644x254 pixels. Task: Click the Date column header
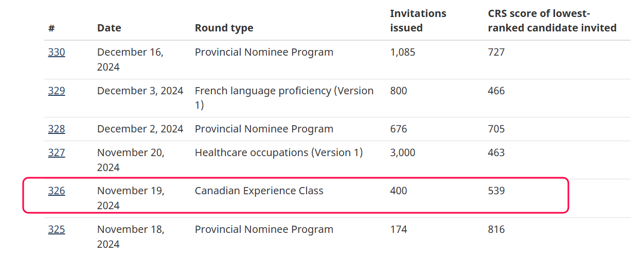tap(109, 28)
